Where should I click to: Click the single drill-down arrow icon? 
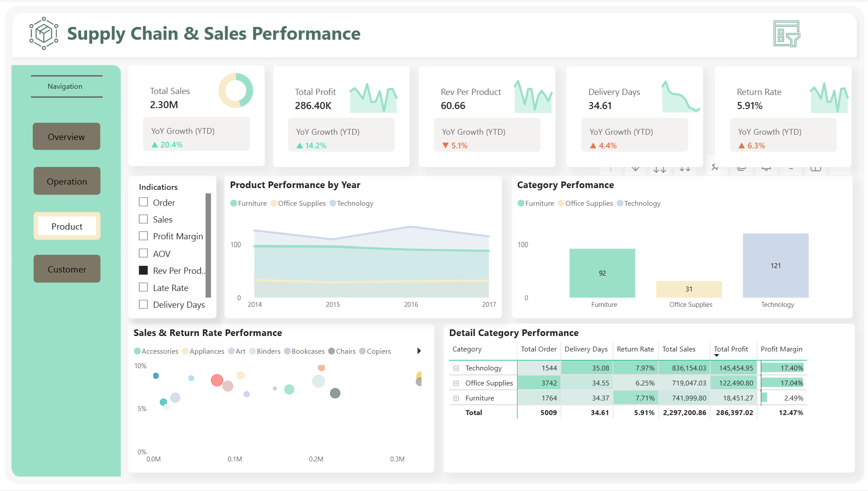(x=635, y=168)
